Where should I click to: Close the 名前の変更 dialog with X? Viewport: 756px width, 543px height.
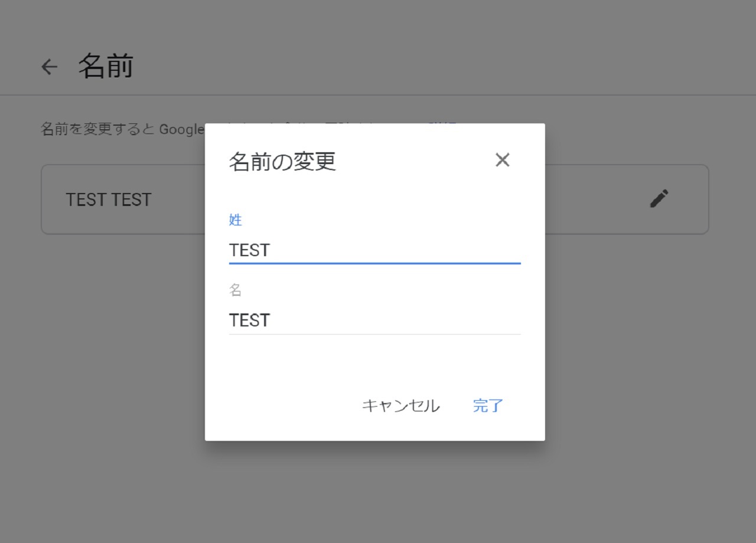pos(502,160)
